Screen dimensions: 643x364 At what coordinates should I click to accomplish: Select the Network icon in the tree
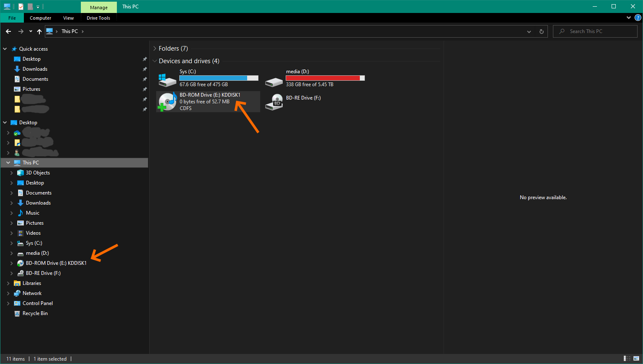[17, 293]
